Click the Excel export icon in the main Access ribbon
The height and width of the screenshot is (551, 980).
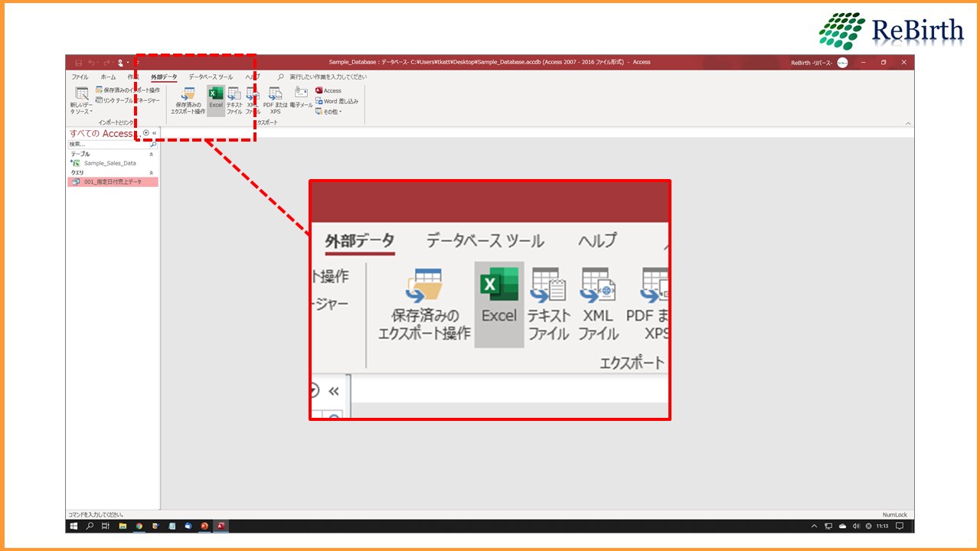216,99
